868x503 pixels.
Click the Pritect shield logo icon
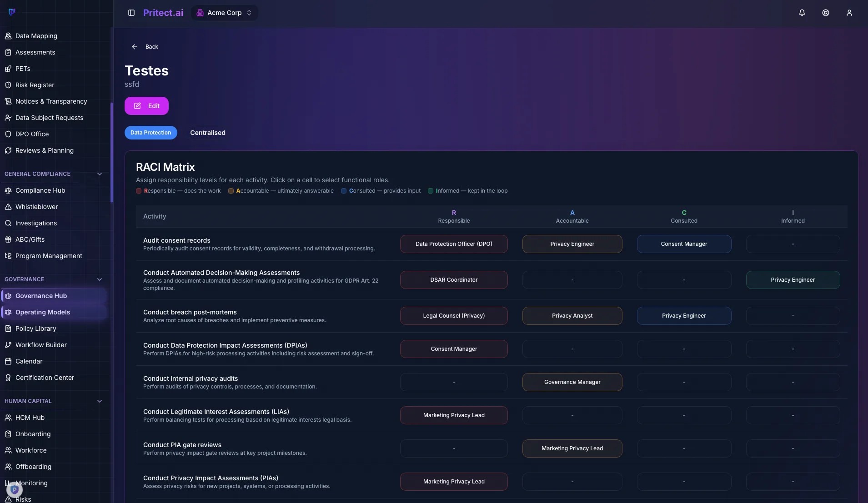(12, 12)
